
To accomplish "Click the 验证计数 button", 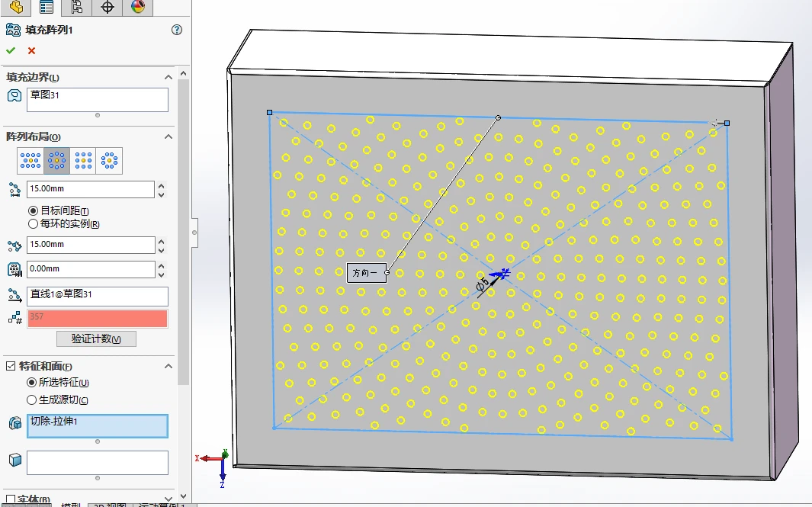I will pos(96,339).
